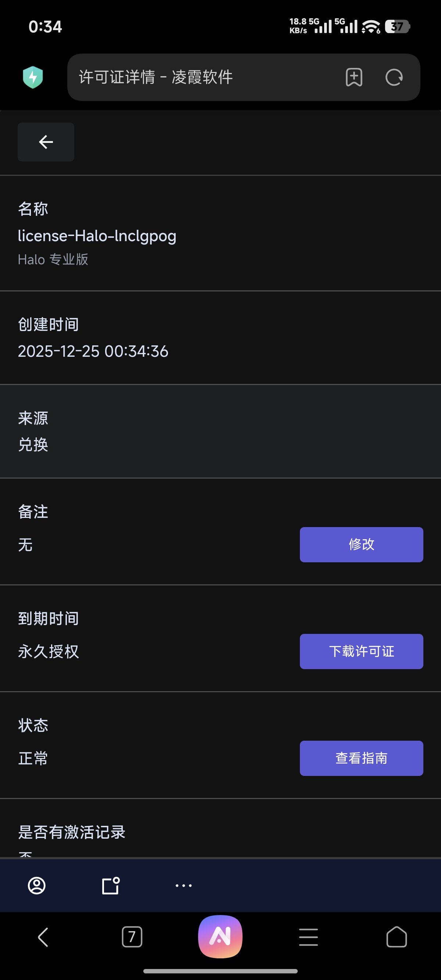
Task: Launch the AI assistant center button
Action: [x=220, y=936]
